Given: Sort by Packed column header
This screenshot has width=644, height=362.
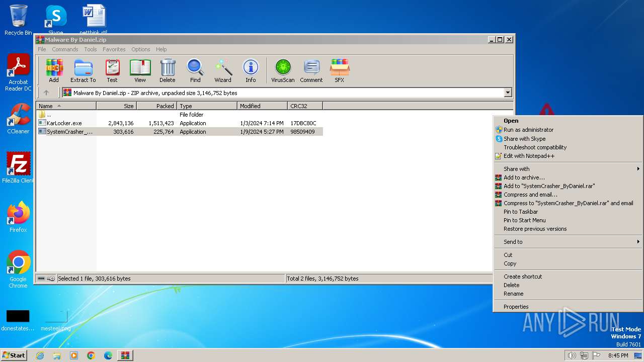Looking at the screenshot, I should pyautogui.click(x=156, y=106).
